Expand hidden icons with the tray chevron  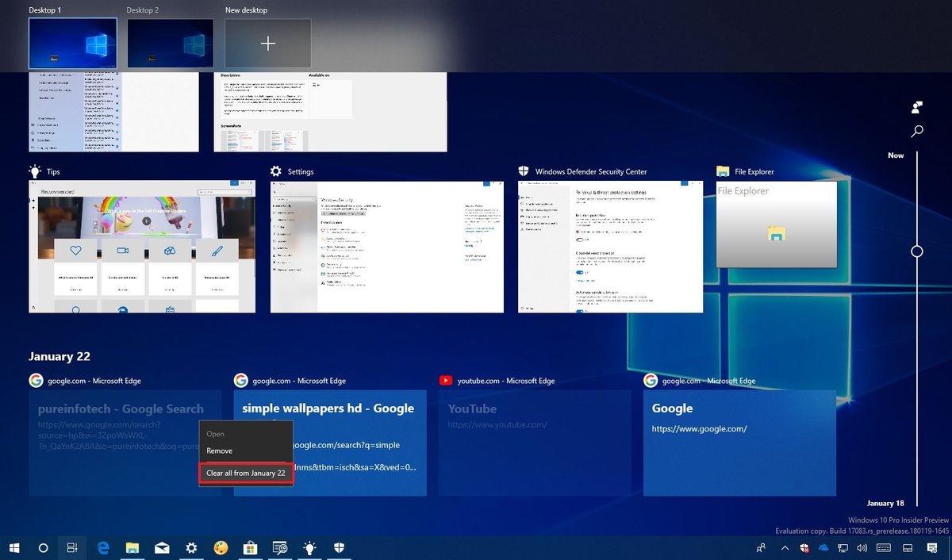click(x=785, y=547)
